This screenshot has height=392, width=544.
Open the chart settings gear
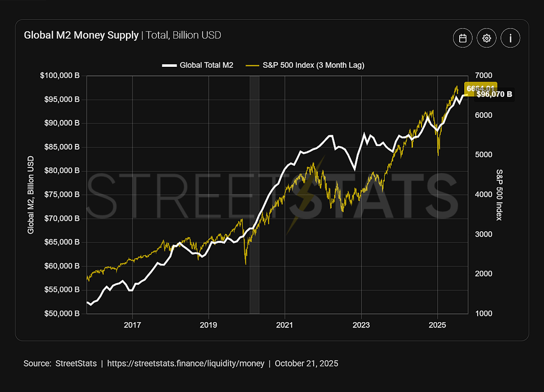pyautogui.click(x=486, y=38)
